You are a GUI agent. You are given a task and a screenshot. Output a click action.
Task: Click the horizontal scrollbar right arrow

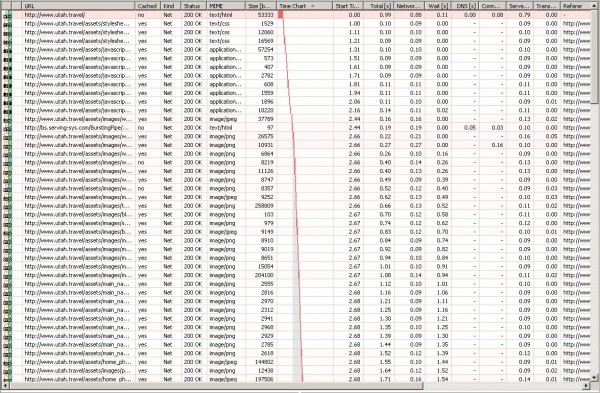587,385
